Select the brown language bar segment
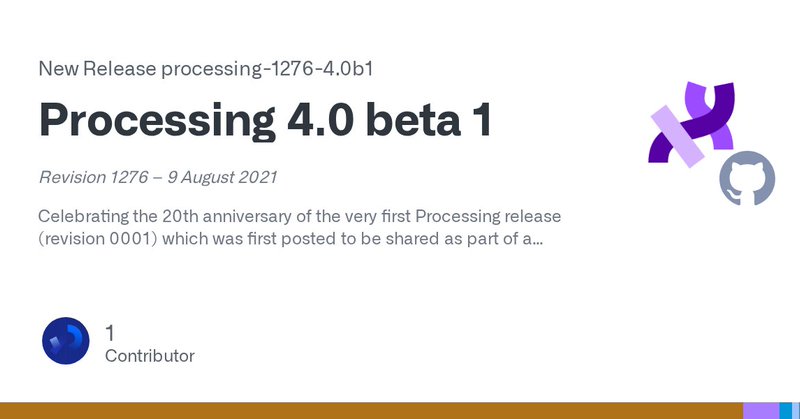 371,411
